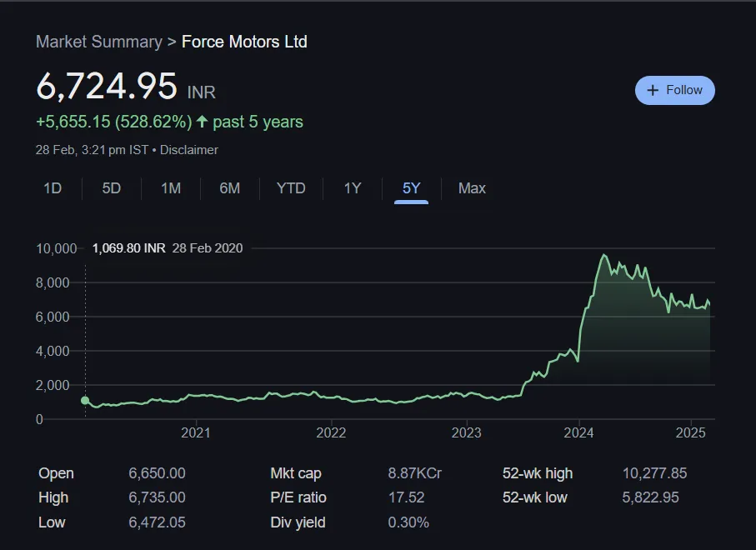This screenshot has width=756, height=550.
Task: Click the 2,000 y-axis label
Action: tap(53, 386)
